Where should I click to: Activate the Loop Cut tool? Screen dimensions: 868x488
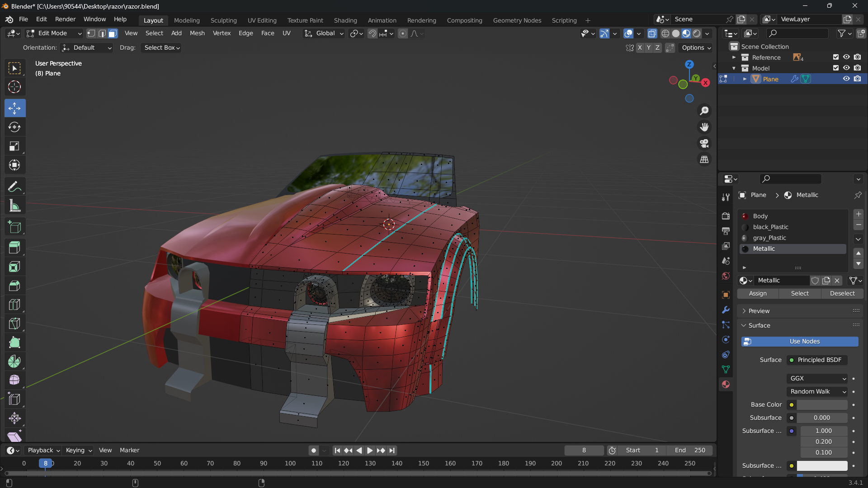tap(14, 305)
